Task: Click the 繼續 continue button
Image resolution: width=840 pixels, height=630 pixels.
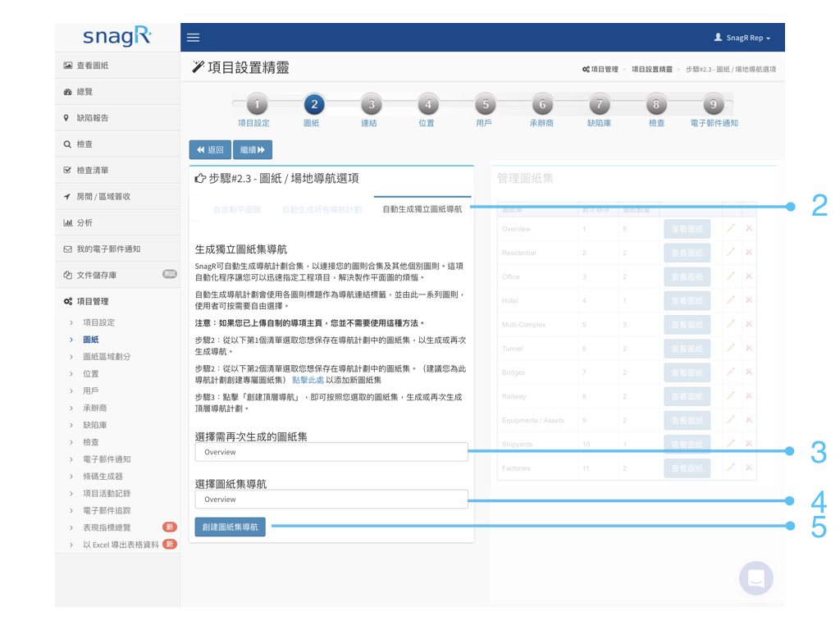Action: [x=253, y=150]
